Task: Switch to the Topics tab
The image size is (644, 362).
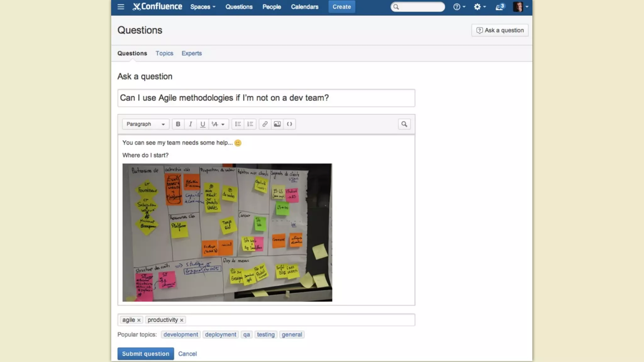Action: click(164, 53)
